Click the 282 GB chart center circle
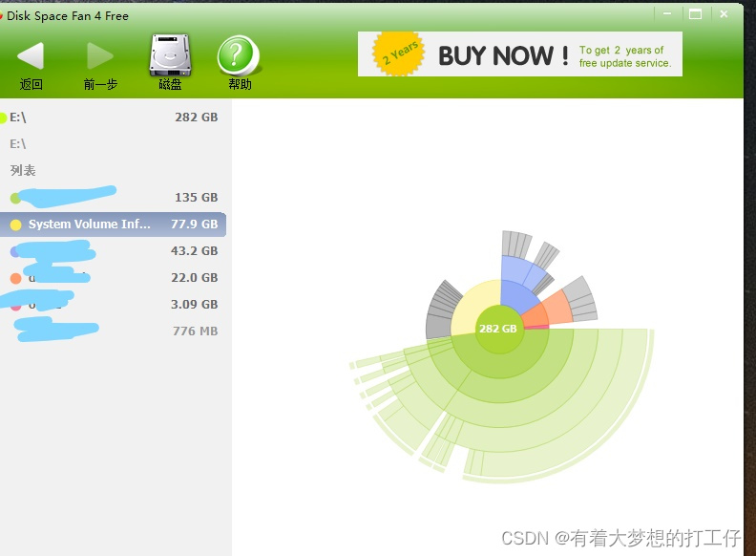Viewport: 756px width, 556px height. coord(498,329)
